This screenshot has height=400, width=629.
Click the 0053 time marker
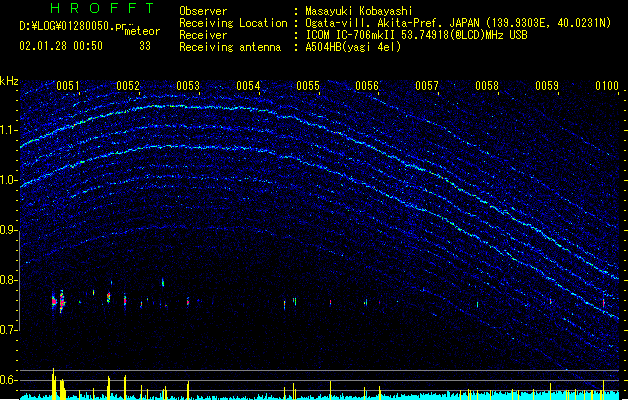pyautogui.click(x=188, y=86)
